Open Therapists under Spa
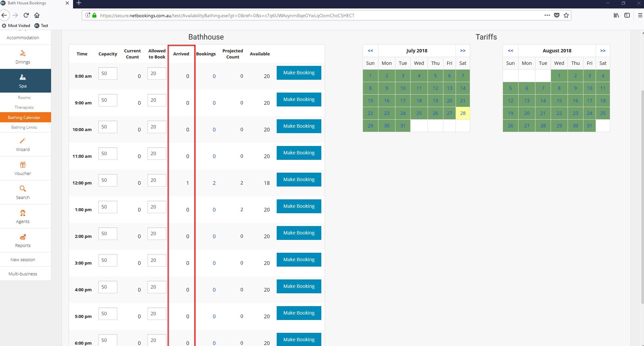644x346 pixels. click(x=24, y=107)
